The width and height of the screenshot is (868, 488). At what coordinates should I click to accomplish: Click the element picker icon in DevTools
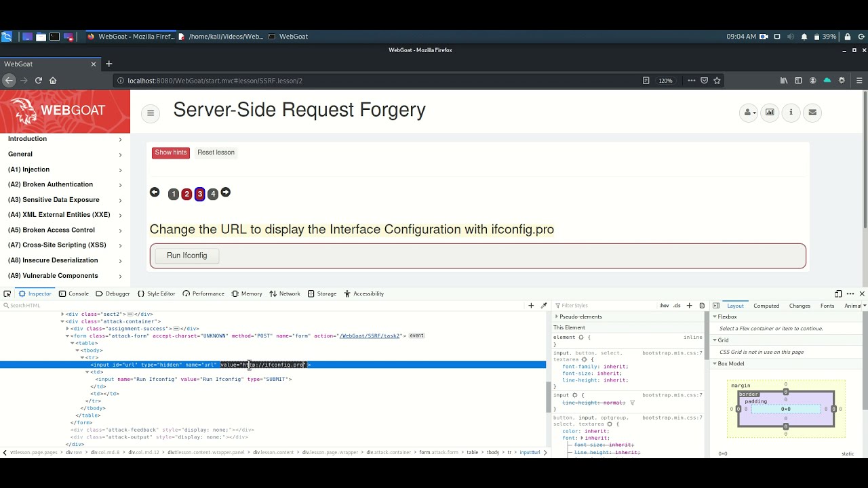[7, 293]
